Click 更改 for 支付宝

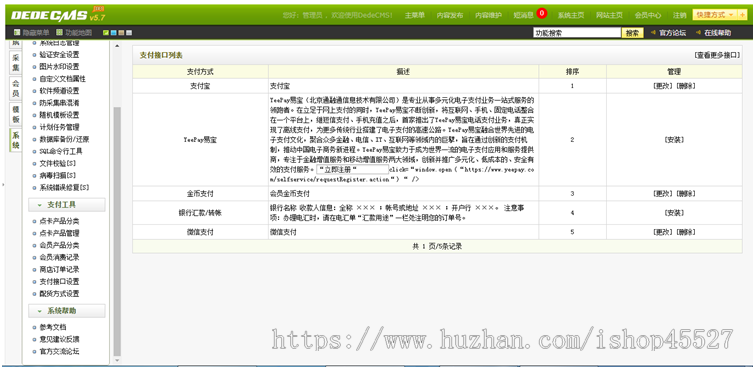663,86
